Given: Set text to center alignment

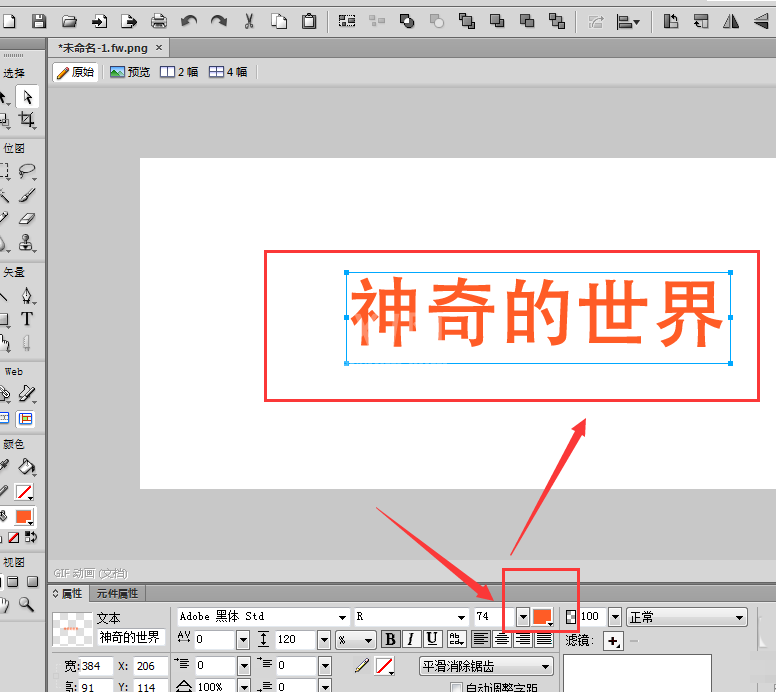Looking at the screenshot, I should (502, 640).
